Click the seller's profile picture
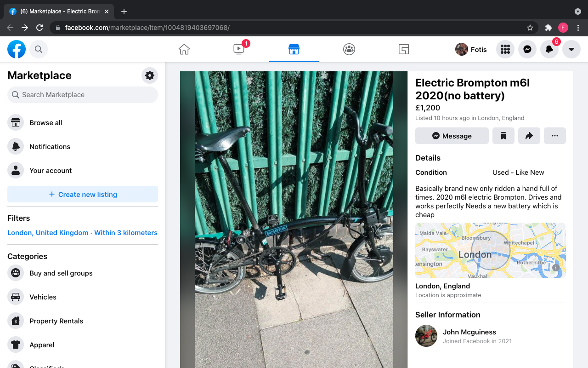The width and height of the screenshot is (588, 368). pyautogui.click(x=426, y=336)
